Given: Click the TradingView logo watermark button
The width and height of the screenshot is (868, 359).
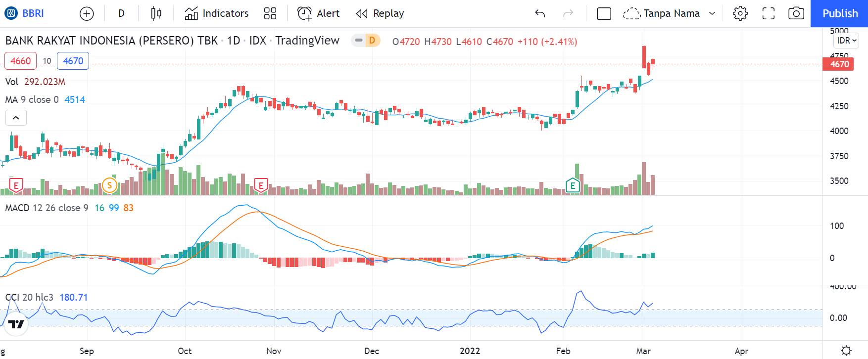Looking at the screenshot, I should 16,324.
